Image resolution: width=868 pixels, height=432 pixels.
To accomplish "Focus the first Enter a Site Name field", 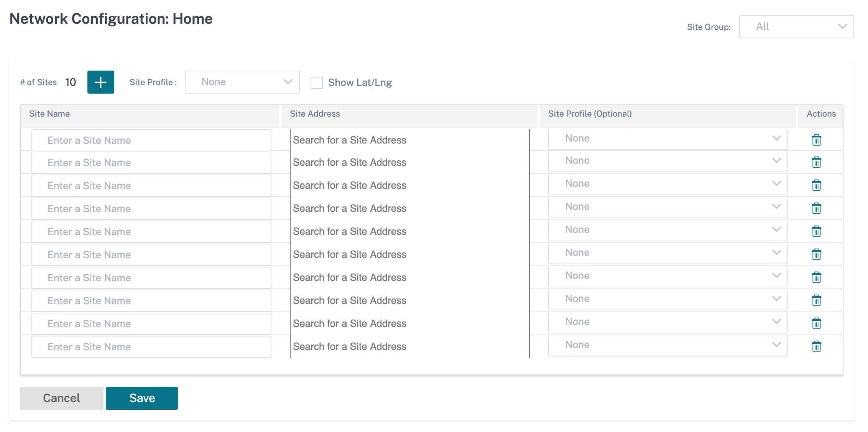I will 151,140.
